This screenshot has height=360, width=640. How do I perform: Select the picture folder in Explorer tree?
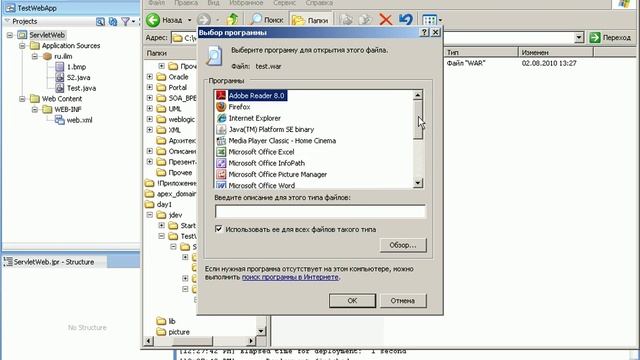173,332
